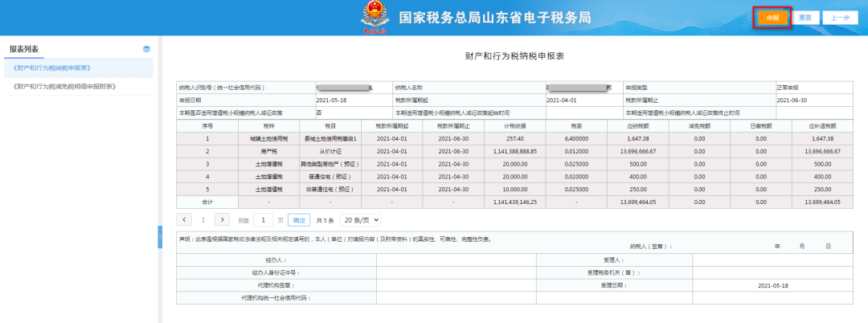The image size is (868, 323).
Task: Click the 合计 total row label
Action: (207, 202)
